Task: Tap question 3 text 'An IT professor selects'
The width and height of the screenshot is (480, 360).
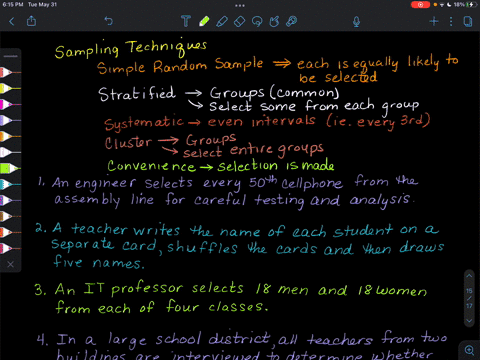Action: [x=149, y=289]
